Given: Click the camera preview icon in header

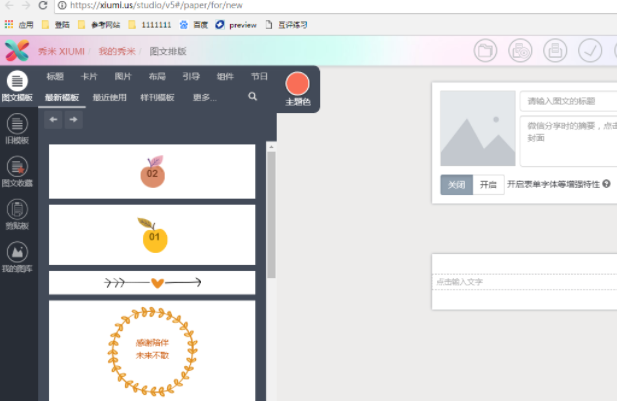Looking at the screenshot, I should (x=520, y=50).
